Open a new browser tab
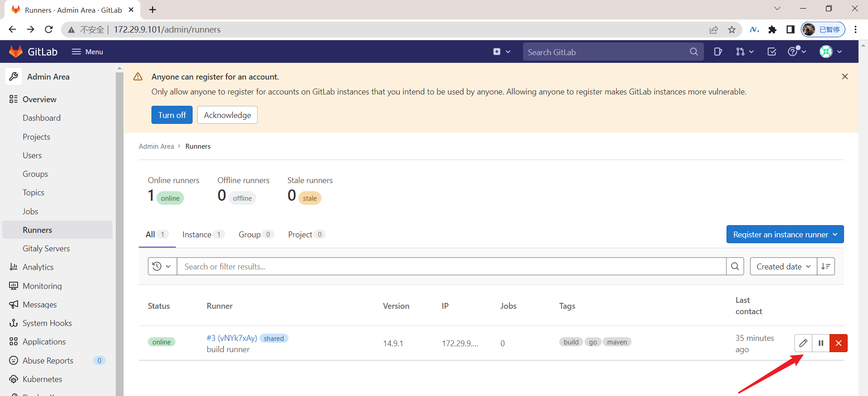 153,9
